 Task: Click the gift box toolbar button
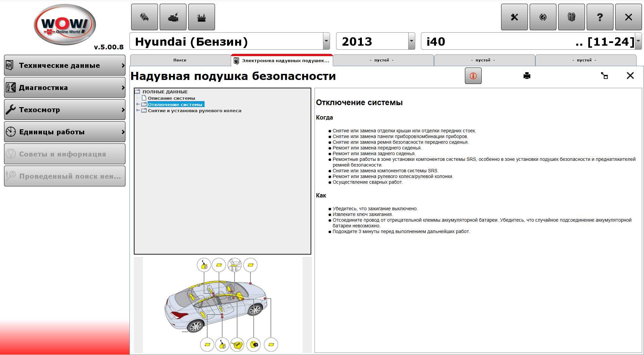click(572, 17)
